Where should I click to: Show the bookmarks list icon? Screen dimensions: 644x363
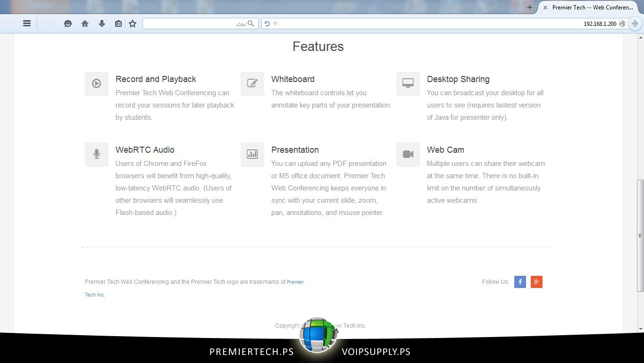(x=118, y=24)
